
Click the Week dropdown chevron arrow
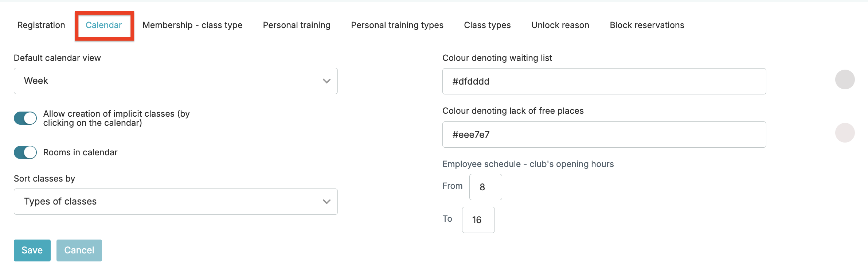click(x=327, y=81)
